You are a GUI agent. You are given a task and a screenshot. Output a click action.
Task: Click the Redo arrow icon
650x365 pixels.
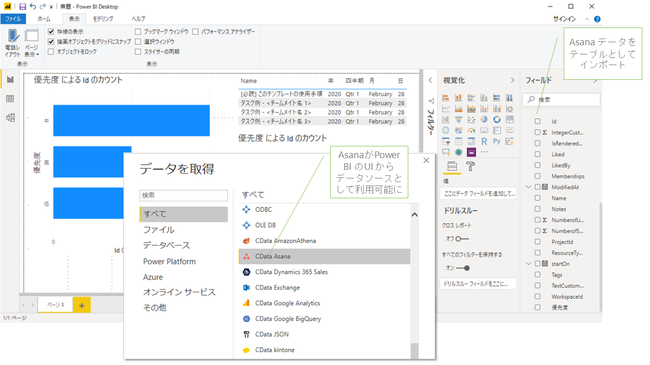pos(42,7)
